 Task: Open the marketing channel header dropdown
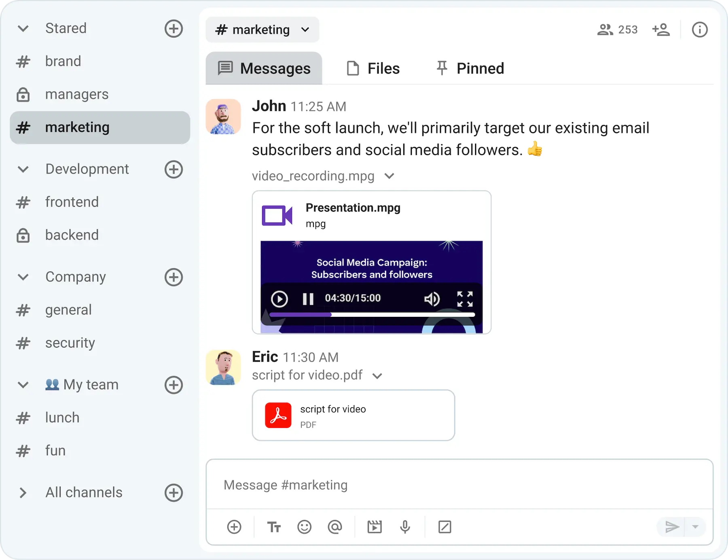pos(262,30)
